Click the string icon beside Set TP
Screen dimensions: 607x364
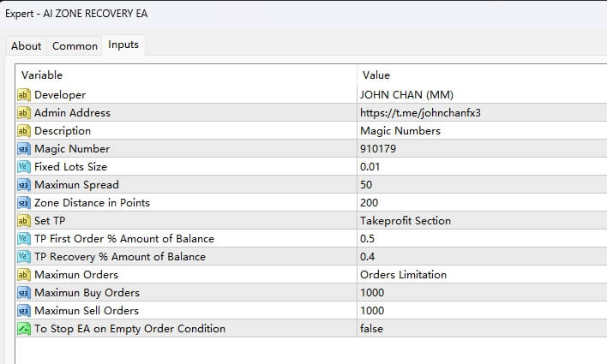pos(24,220)
